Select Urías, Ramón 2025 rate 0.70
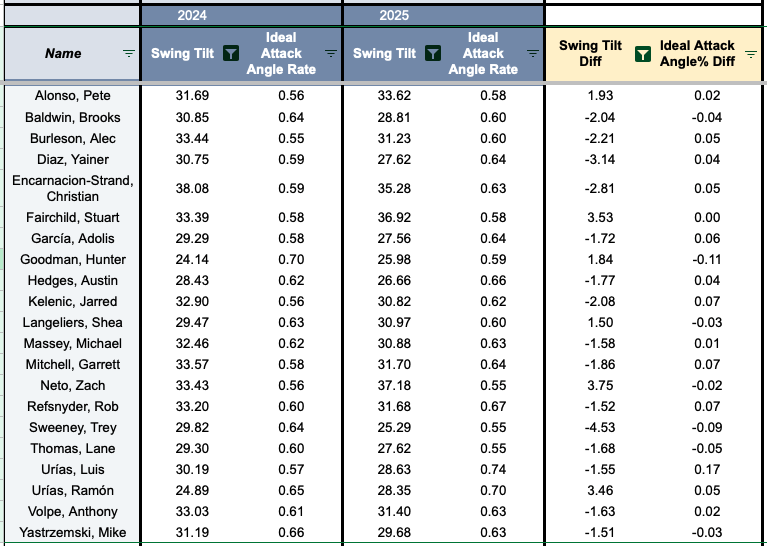The width and height of the screenshot is (767, 546). point(493,491)
